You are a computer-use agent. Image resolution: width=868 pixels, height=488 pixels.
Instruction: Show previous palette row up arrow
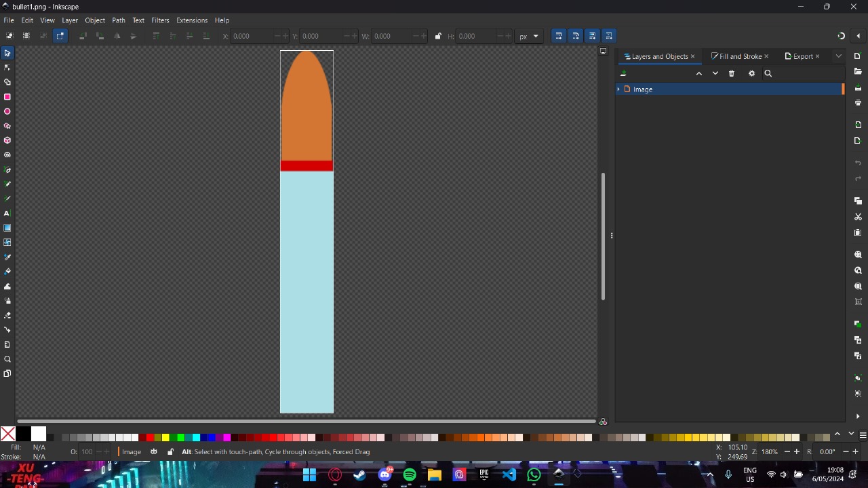pyautogui.click(x=837, y=434)
